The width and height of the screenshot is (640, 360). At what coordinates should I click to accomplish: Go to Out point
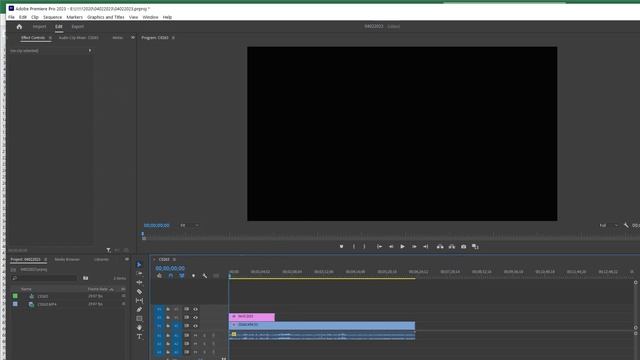point(425,247)
